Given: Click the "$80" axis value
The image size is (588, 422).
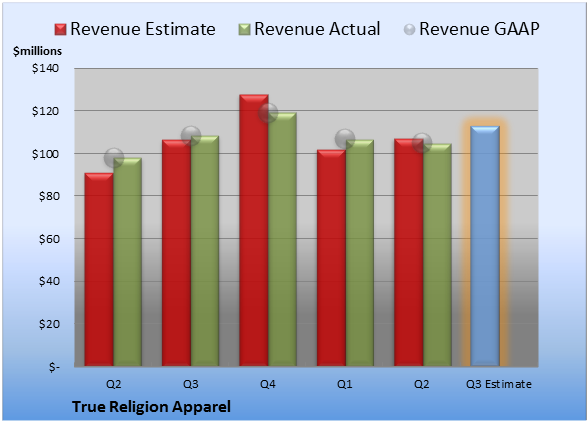Looking at the screenshot, I should 49,196.
